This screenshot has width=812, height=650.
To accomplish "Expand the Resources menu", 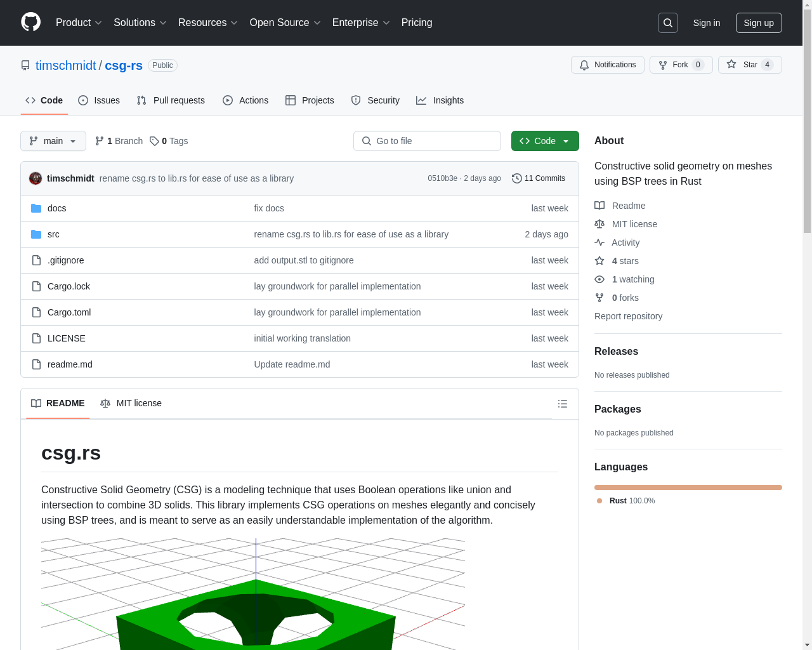I will coord(207,23).
